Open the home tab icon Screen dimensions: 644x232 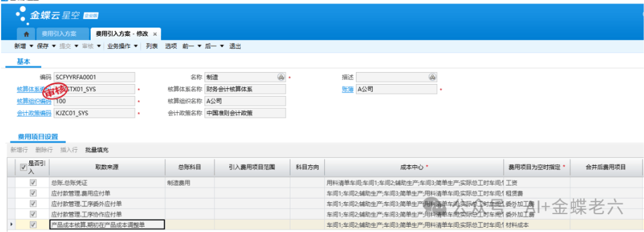26,34
